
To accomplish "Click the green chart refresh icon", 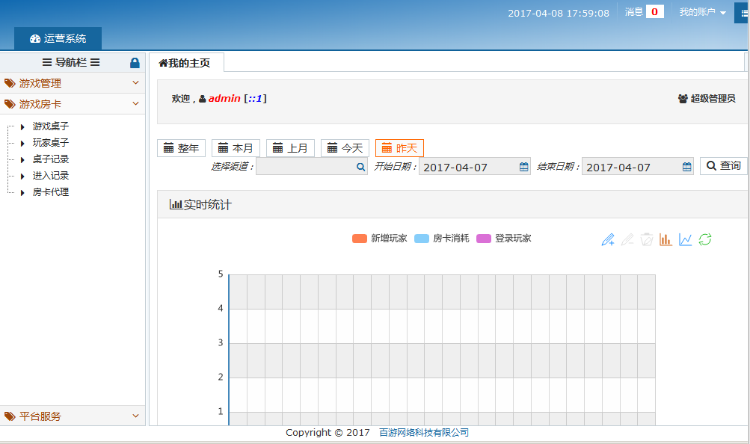I will coord(705,239).
